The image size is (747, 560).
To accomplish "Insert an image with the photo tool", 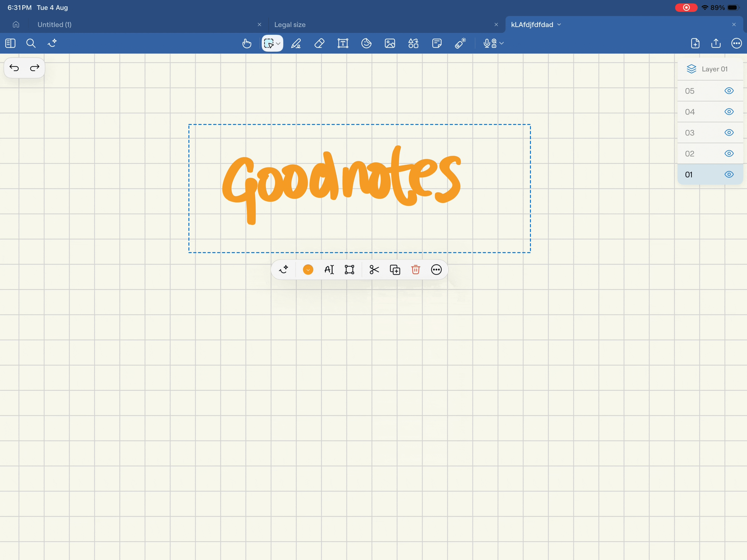I will 390,43.
